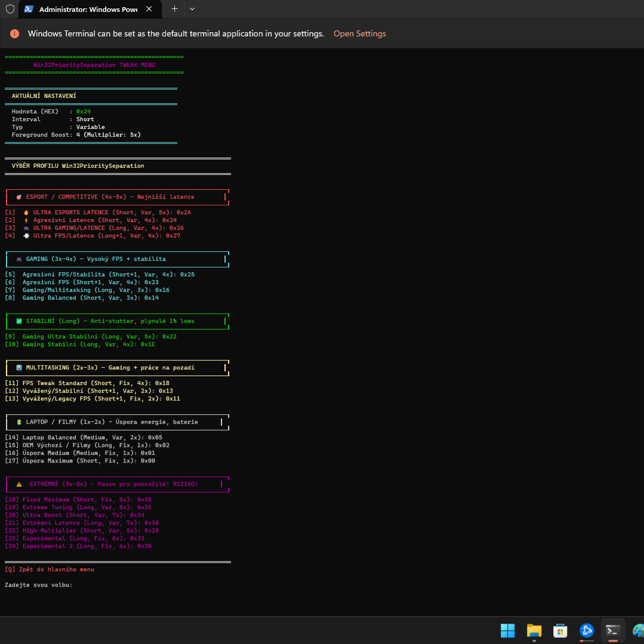Open Battle.net from the taskbar

coord(587,630)
